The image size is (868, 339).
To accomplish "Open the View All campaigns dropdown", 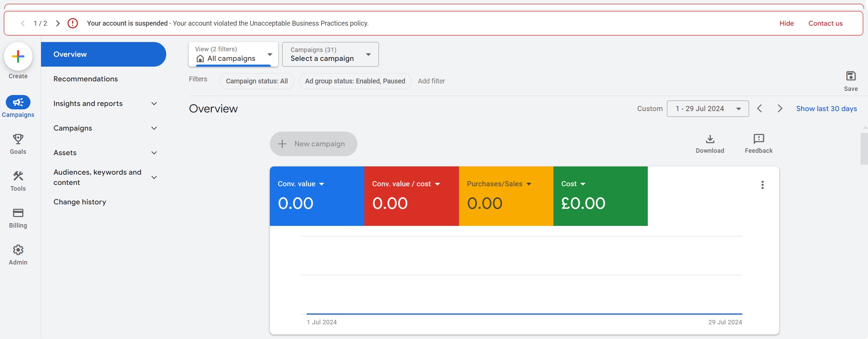I will [x=234, y=54].
